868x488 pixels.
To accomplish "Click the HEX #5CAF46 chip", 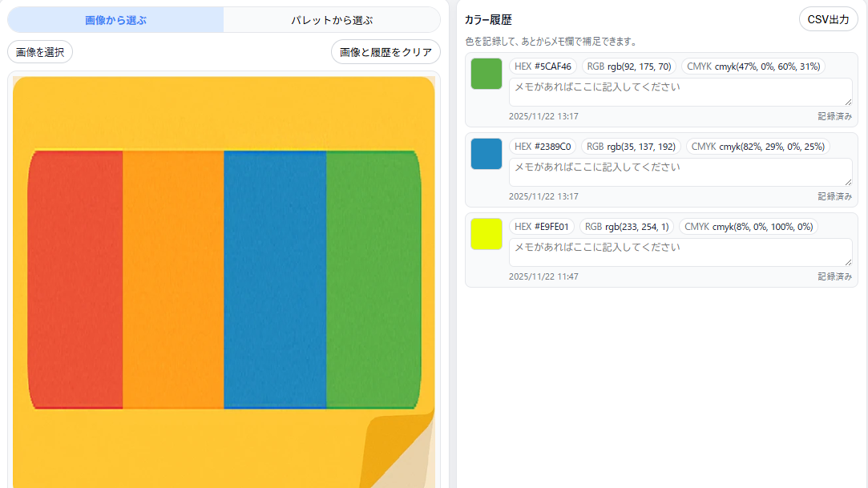I will 543,67.
